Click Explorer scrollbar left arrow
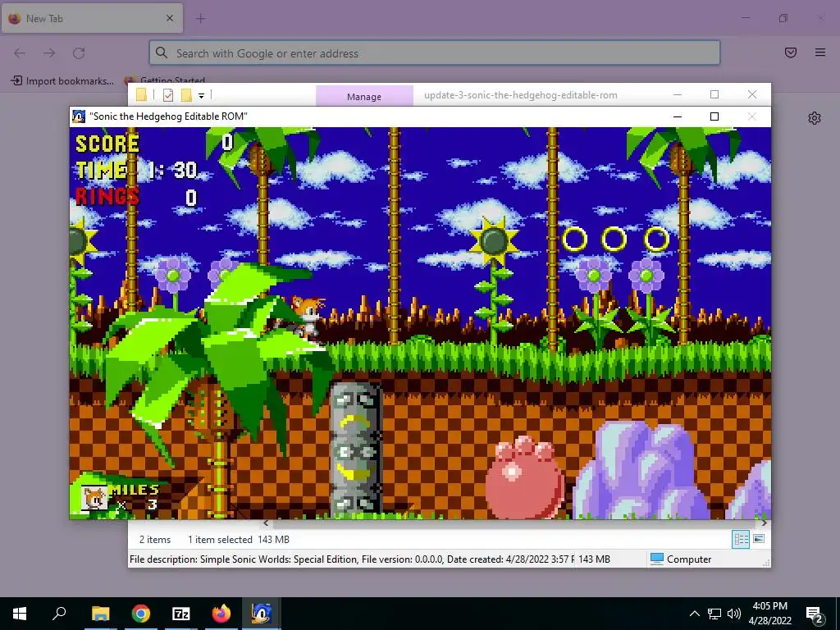The height and width of the screenshot is (630, 840). [x=267, y=523]
